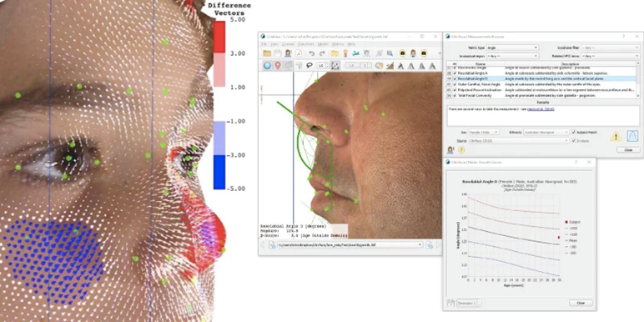Click the PDF report export icon
The height and width of the screenshot is (322, 644).
pos(299,53)
